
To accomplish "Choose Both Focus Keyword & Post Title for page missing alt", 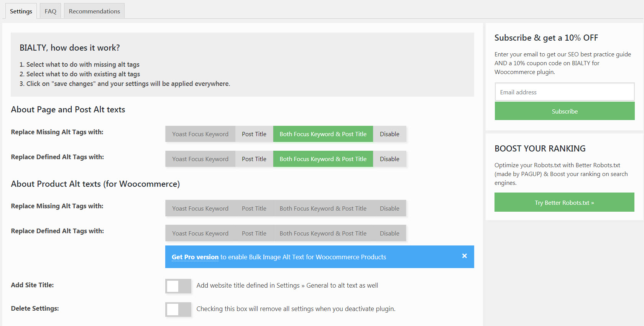I will click(x=323, y=134).
